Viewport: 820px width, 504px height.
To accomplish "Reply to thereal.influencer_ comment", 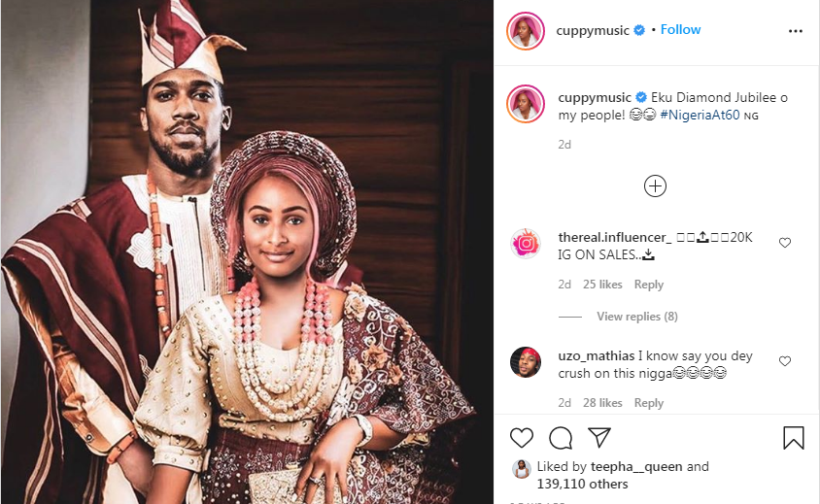I will 648,285.
